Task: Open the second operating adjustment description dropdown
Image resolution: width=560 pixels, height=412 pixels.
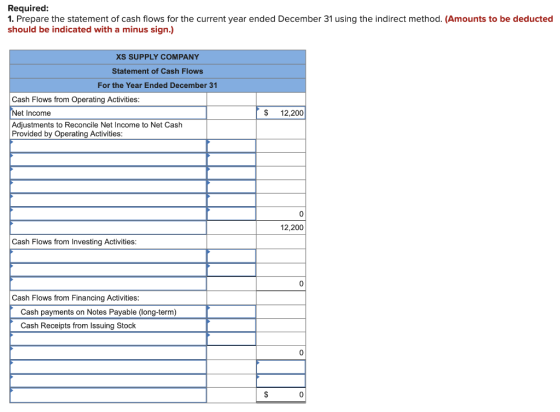Action: coord(108,160)
